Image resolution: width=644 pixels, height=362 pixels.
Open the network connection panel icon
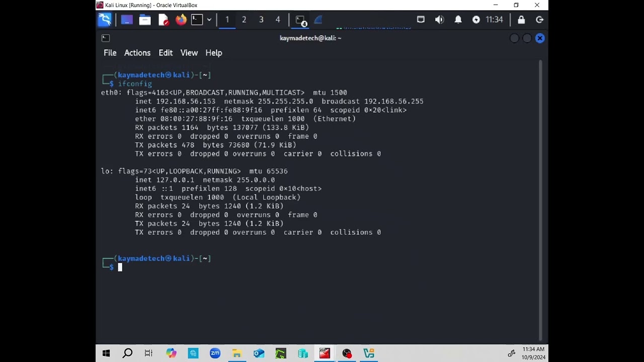(421, 20)
